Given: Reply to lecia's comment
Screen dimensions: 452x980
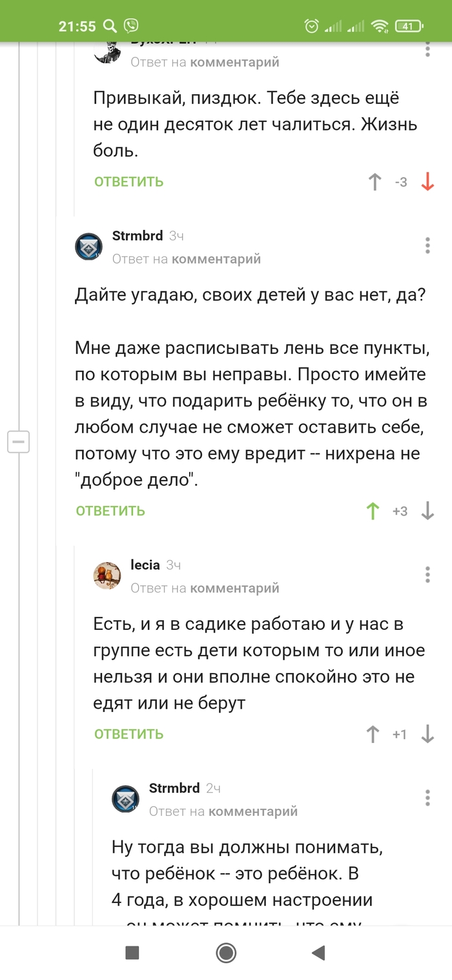Looking at the screenshot, I should pos(128,734).
